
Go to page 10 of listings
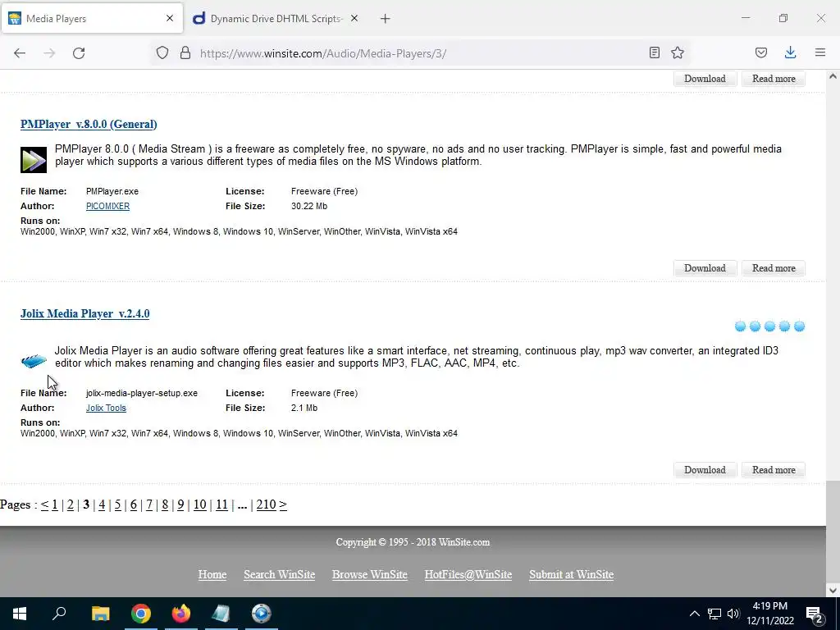click(x=200, y=505)
